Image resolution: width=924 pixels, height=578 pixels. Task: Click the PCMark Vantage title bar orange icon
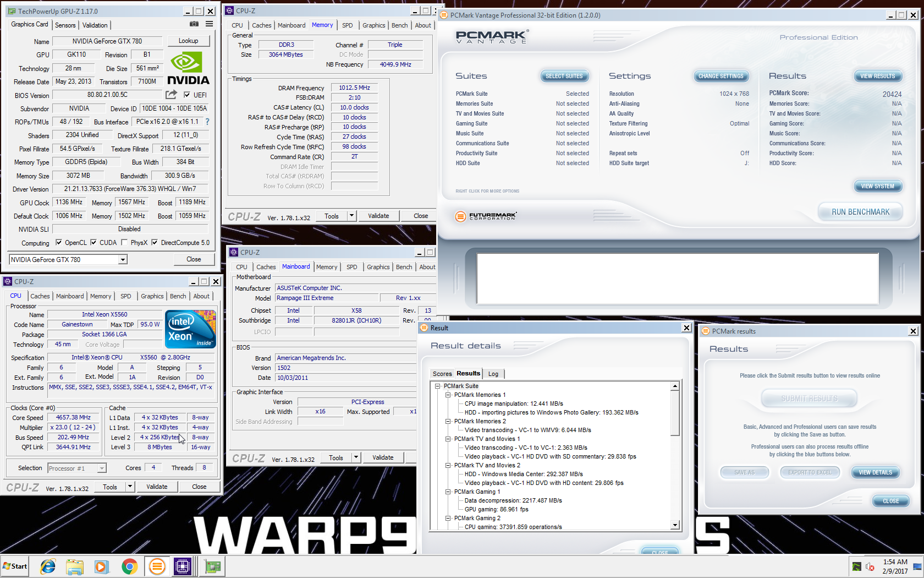(444, 15)
